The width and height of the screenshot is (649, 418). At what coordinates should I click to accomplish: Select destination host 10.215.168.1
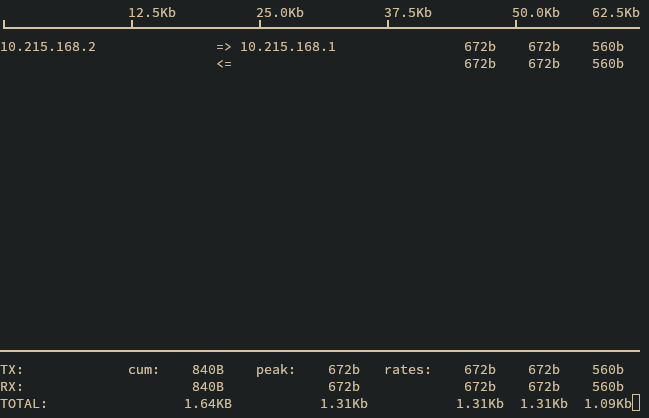288,47
